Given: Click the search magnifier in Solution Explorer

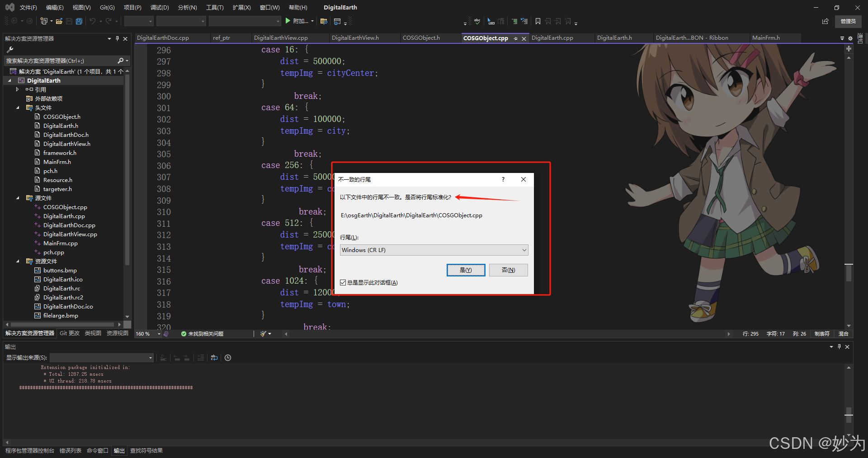Looking at the screenshot, I should [120, 61].
